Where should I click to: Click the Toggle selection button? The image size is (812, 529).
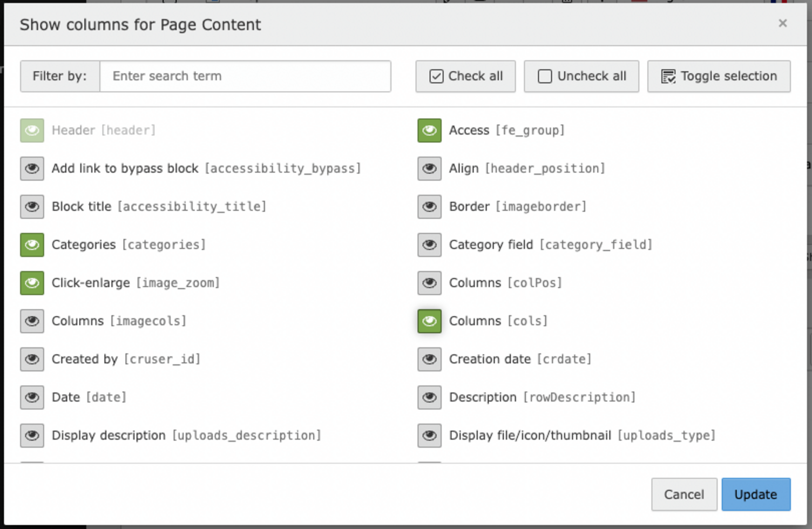[x=718, y=76]
